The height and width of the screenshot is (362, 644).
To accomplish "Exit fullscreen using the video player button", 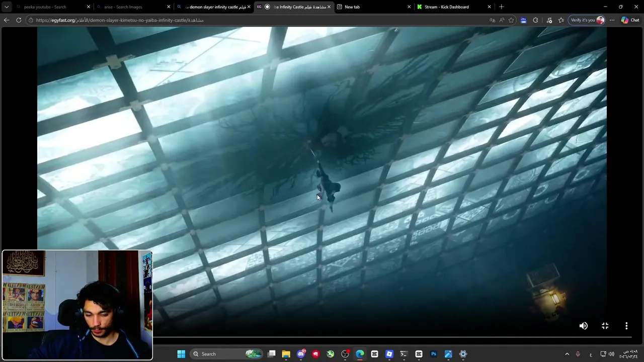I will pyautogui.click(x=605, y=326).
